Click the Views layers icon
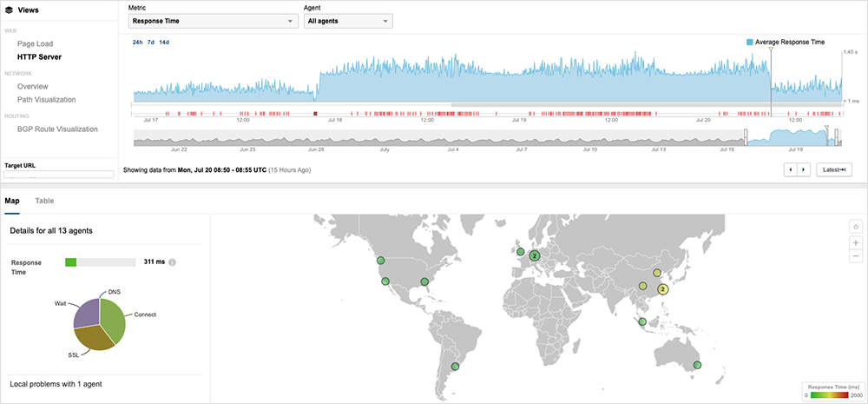This screenshot has width=868, height=404. pyautogui.click(x=9, y=11)
